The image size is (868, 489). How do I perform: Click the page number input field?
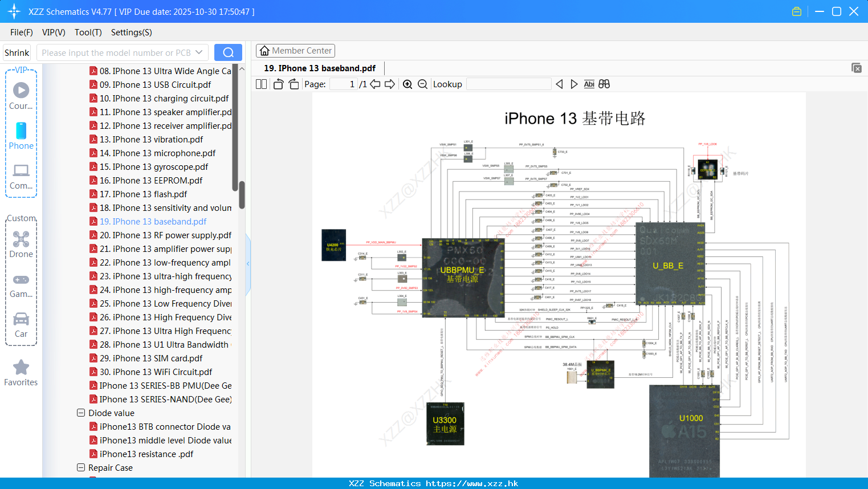343,84
